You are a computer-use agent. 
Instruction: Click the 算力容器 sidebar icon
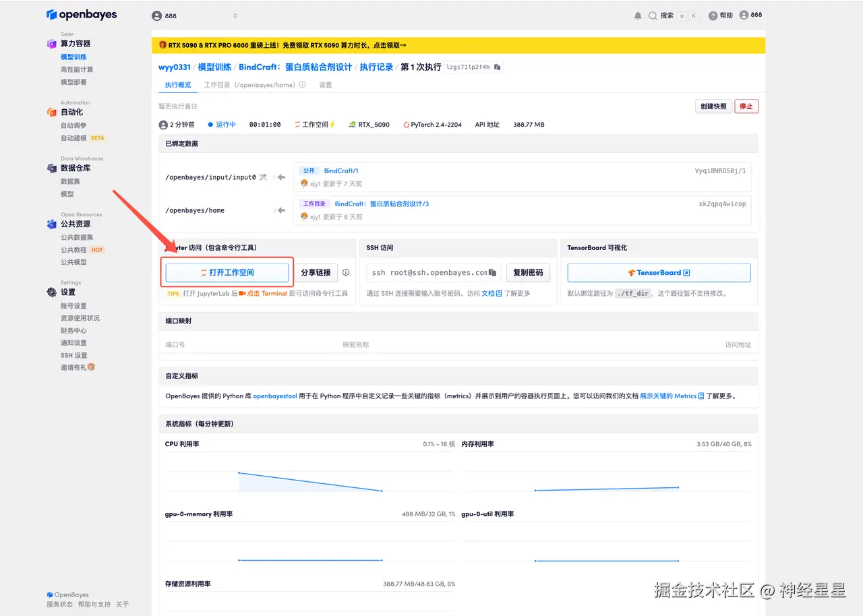(51, 44)
